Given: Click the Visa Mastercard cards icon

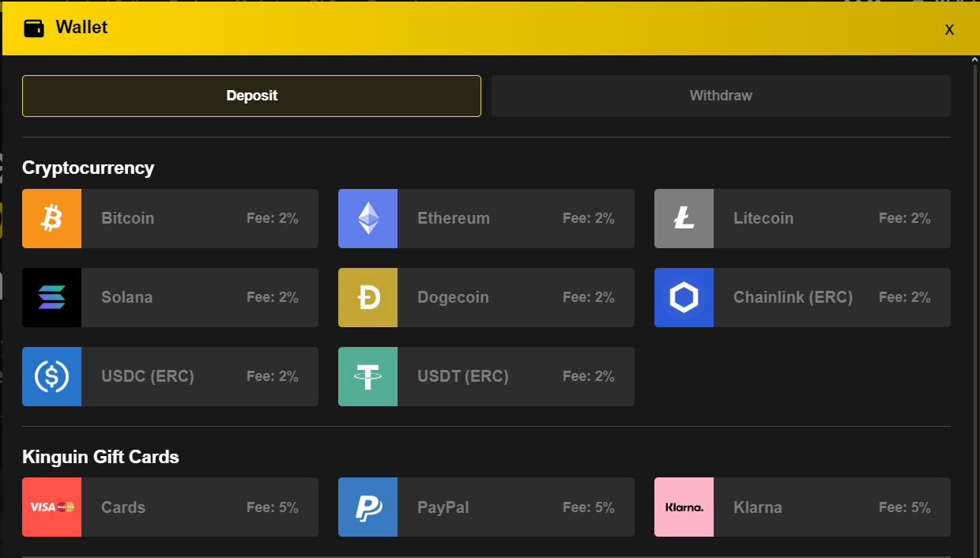Looking at the screenshot, I should tap(51, 507).
